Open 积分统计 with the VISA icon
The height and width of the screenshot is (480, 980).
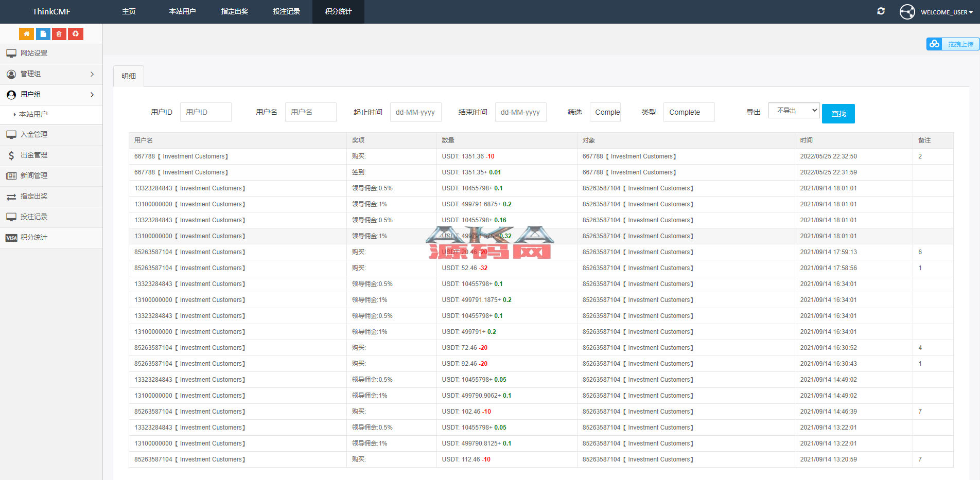[34, 238]
